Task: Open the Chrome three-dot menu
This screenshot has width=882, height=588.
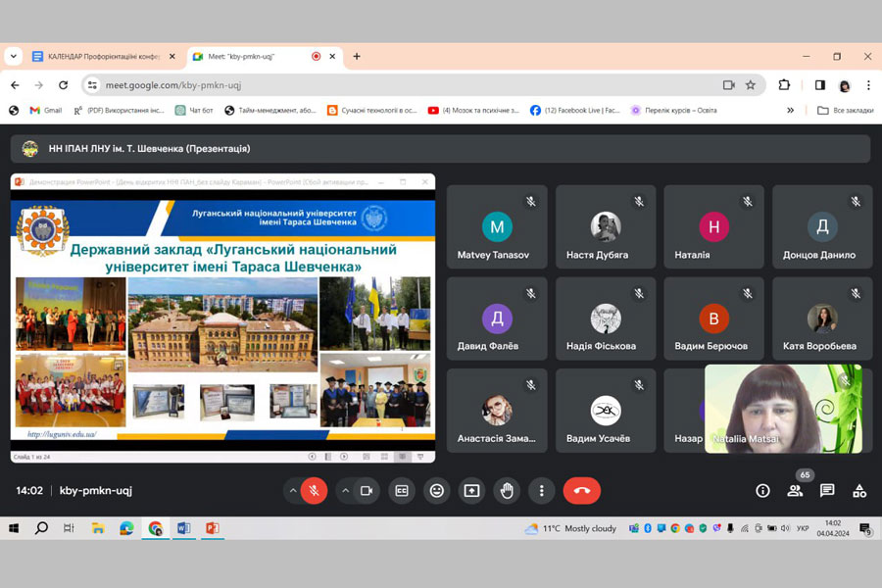Action: [x=868, y=85]
